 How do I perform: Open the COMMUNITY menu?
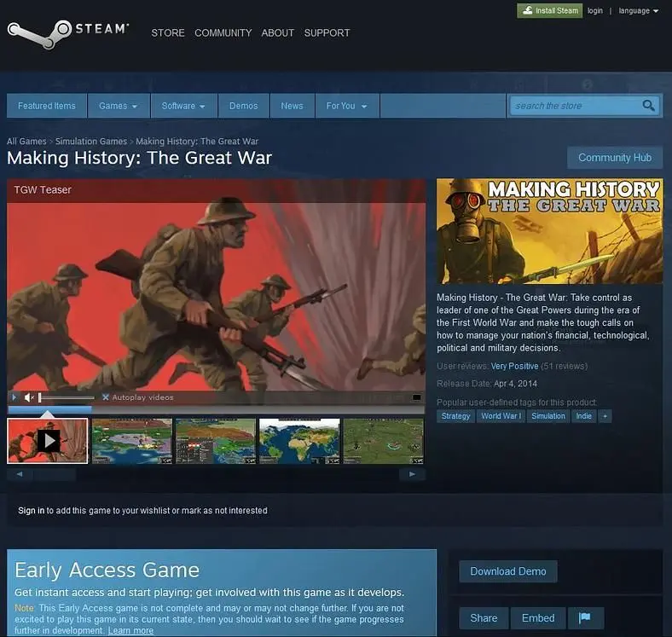pos(223,33)
